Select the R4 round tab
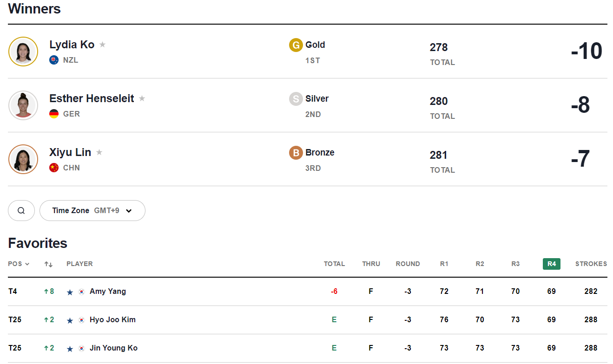This screenshot has height=364, width=613. point(552,264)
